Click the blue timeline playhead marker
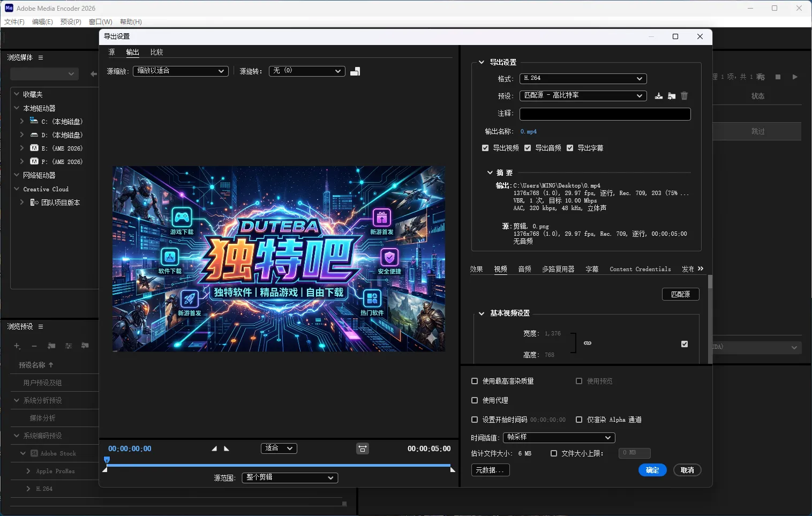This screenshot has height=516, width=812. (x=107, y=460)
